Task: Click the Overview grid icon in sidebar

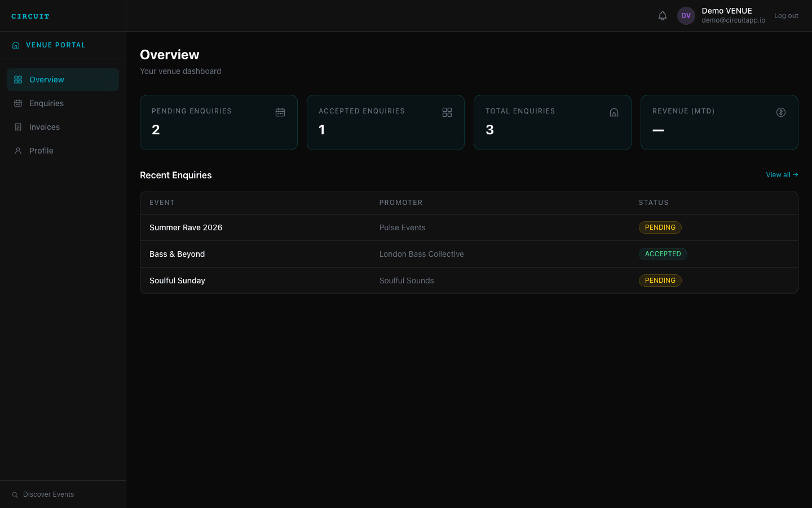Action: [x=18, y=80]
